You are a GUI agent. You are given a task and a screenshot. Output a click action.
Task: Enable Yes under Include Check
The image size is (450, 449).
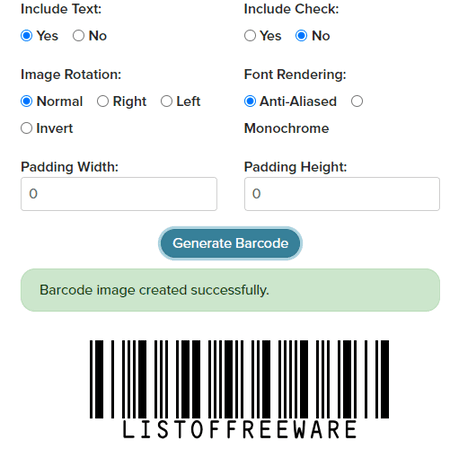pyautogui.click(x=250, y=36)
